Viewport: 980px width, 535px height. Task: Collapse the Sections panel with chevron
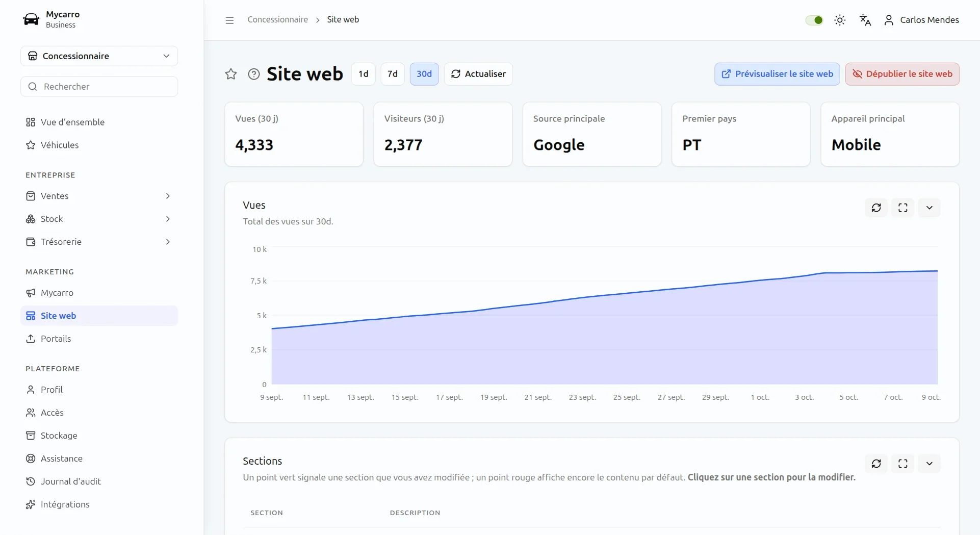930,464
